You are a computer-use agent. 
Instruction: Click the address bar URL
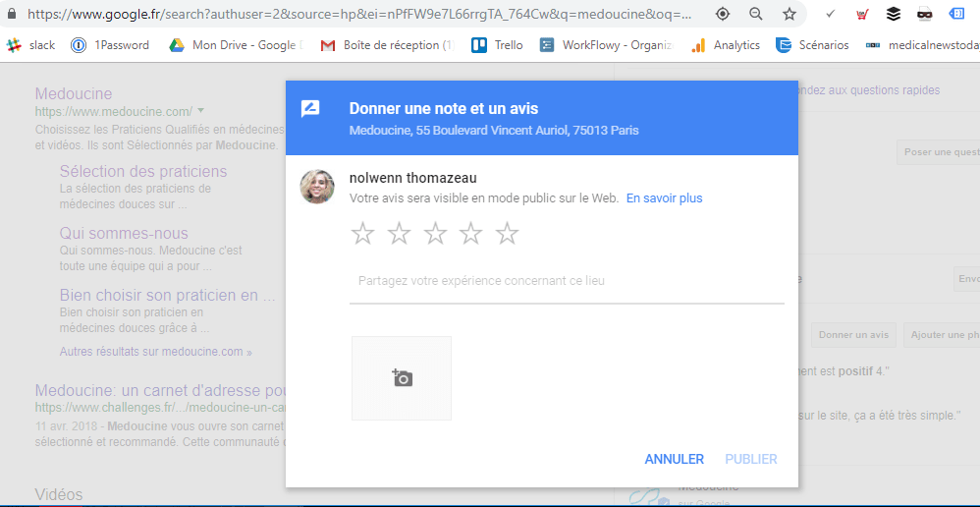coord(360,14)
